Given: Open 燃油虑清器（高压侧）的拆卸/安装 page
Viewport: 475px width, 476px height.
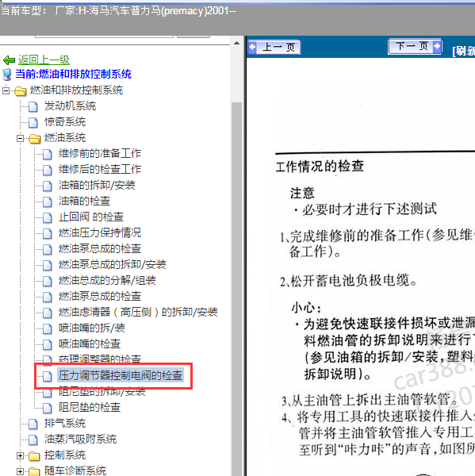Looking at the screenshot, I should 138,312.
